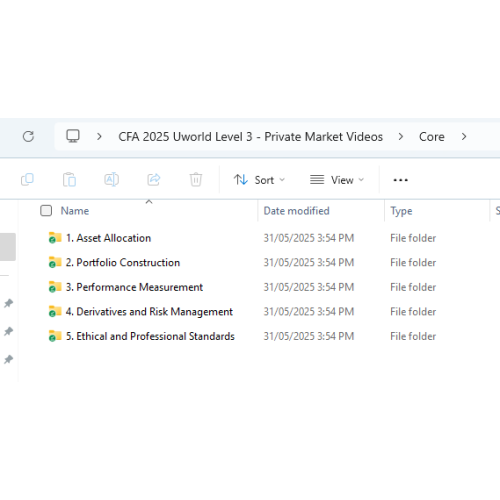Open the Sort dropdown
Viewport: 500px width, 500px height.
(x=259, y=180)
